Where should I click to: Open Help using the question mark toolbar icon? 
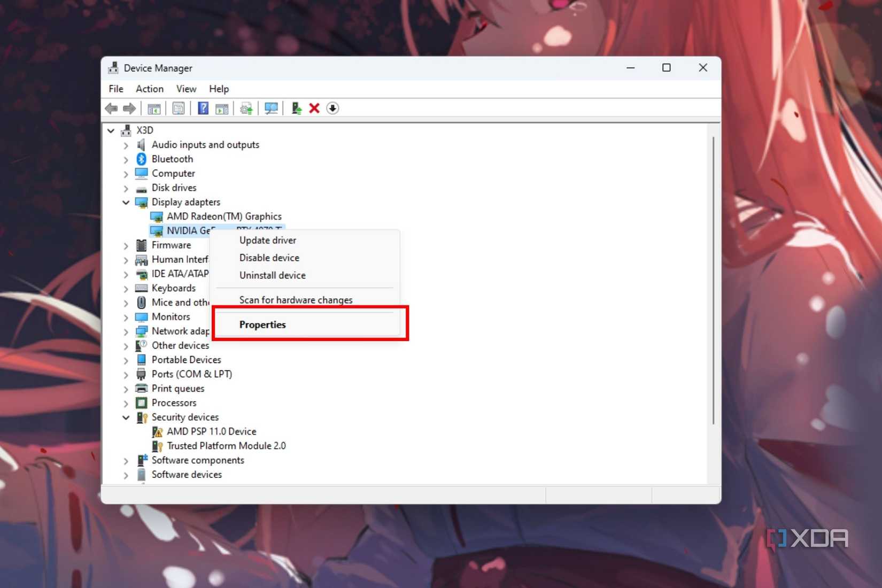pyautogui.click(x=203, y=108)
